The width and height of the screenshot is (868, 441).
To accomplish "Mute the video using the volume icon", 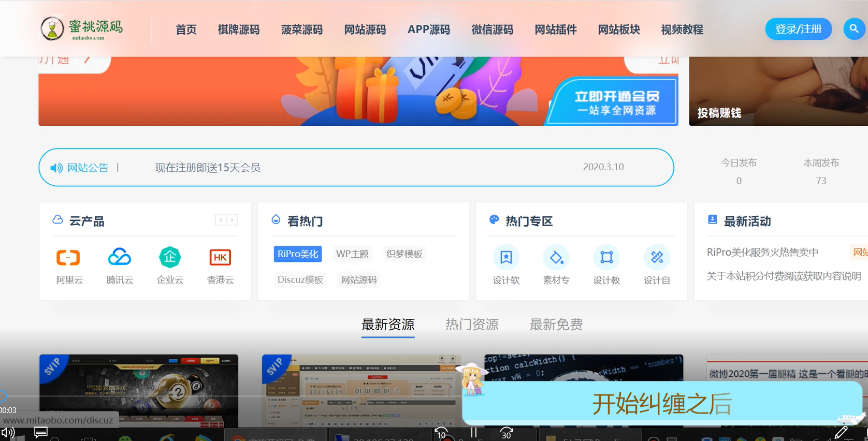I will [x=8, y=433].
